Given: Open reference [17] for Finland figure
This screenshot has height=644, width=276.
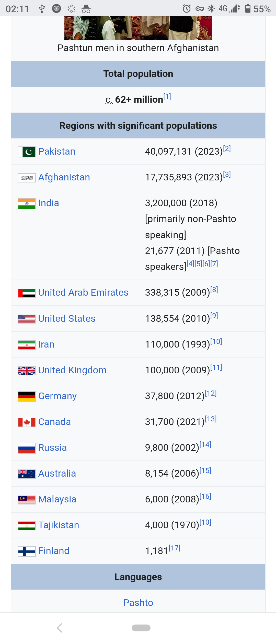Looking at the screenshot, I should (x=174, y=548).
